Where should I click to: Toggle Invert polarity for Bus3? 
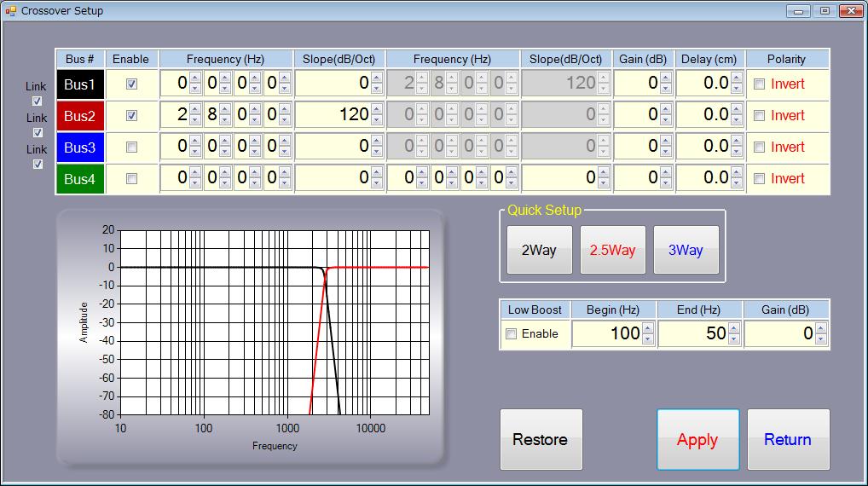[x=760, y=148]
